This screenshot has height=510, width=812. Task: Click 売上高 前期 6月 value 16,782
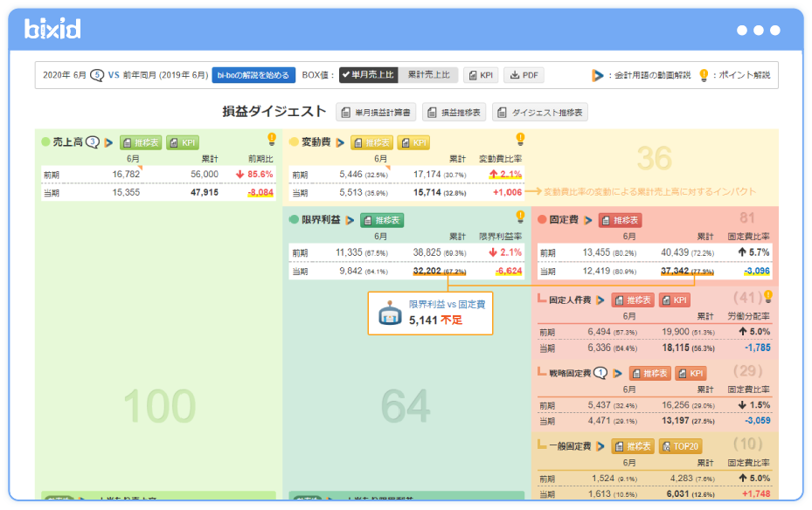[x=126, y=175]
